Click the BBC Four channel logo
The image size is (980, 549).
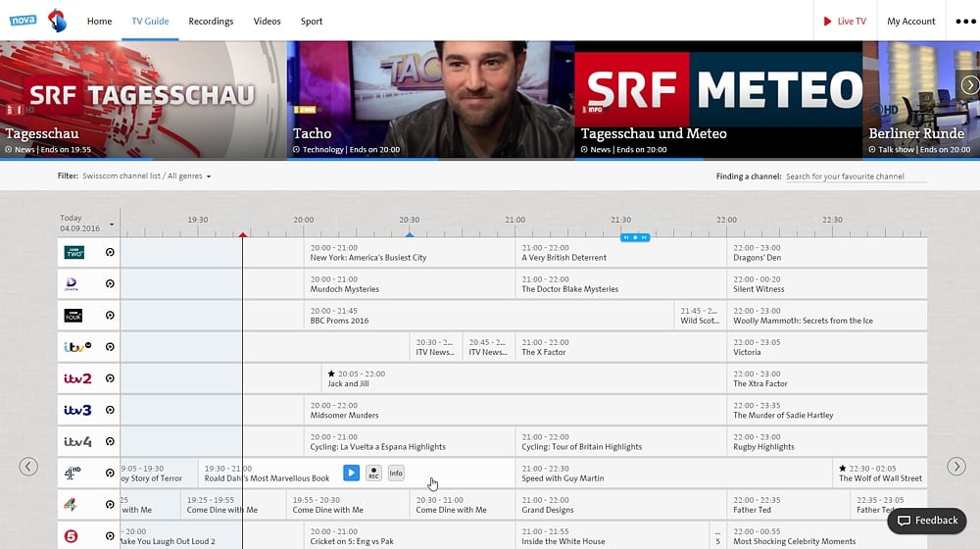click(x=73, y=315)
